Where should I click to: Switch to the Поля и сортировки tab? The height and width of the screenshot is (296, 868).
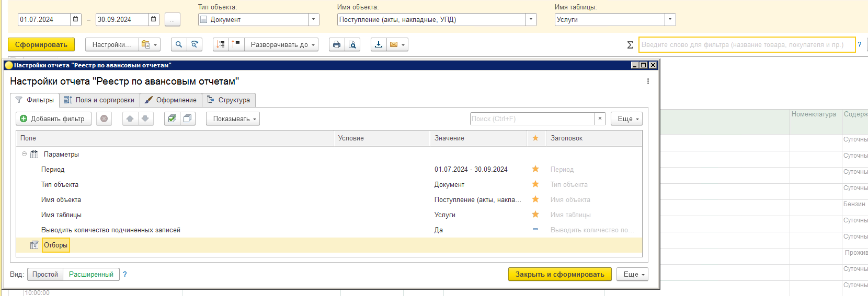pyautogui.click(x=99, y=100)
